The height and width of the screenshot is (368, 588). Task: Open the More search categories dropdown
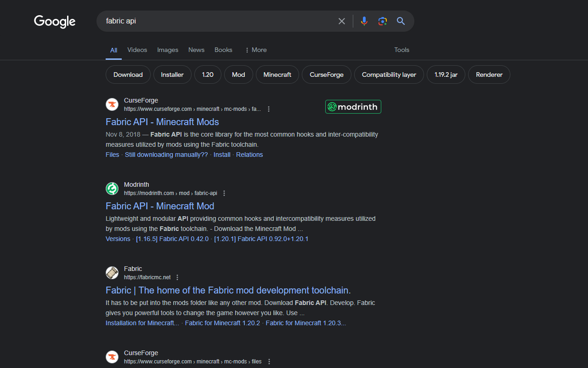(255, 50)
